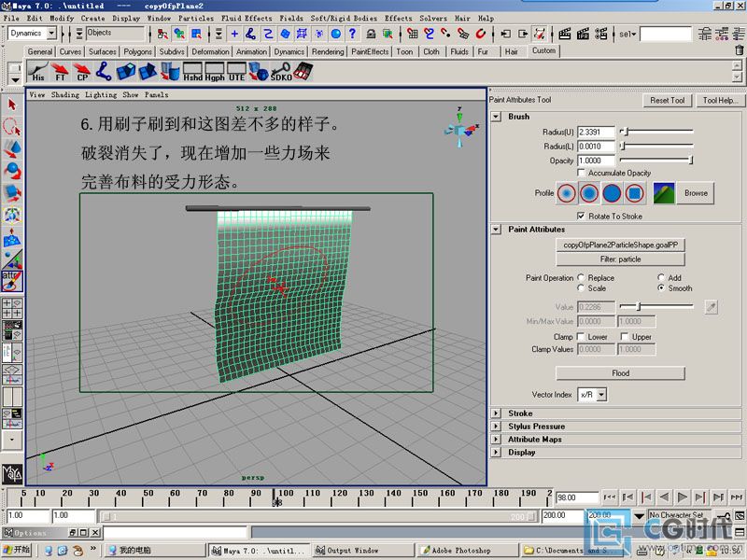Image resolution: width=747 pixels, height=560 pixels.
Task: Switch to the Rendering shelf tab
Action: click(x=328, y=51)
